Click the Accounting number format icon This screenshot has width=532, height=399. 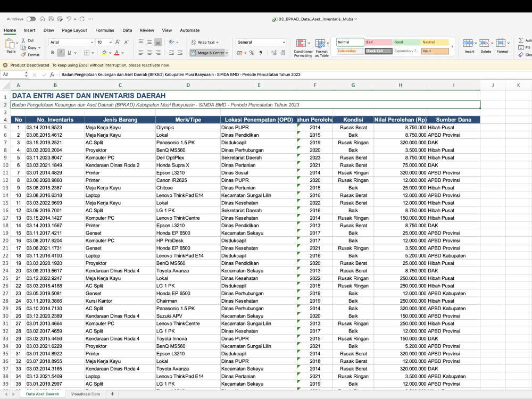(x=239, y=53)
